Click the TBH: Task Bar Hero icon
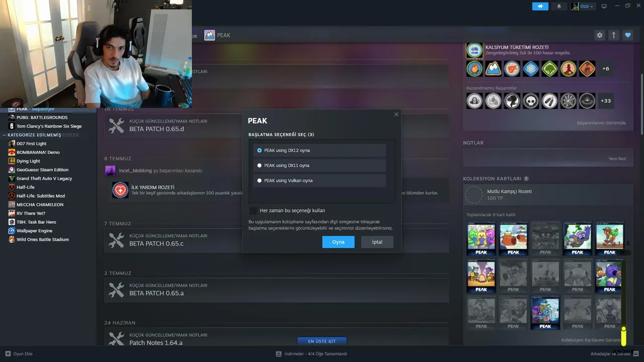This screenshot has height=362, width=644. click(x=12, y=222)
